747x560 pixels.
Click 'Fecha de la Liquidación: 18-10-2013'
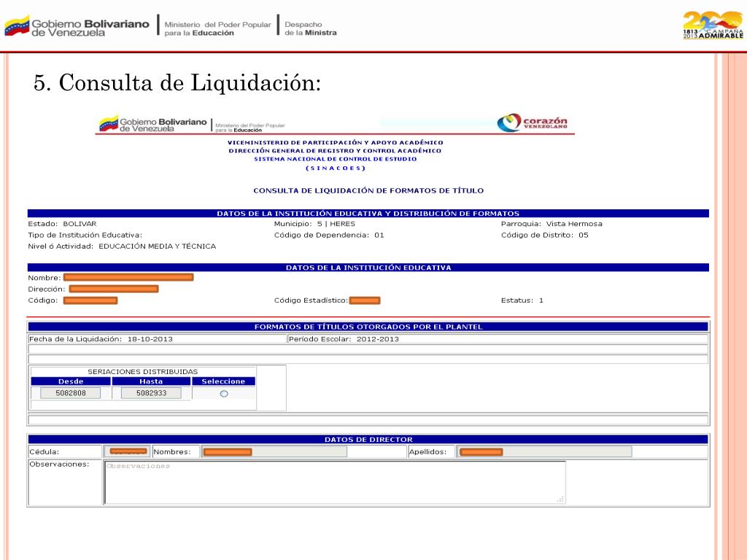pos(101,339)
